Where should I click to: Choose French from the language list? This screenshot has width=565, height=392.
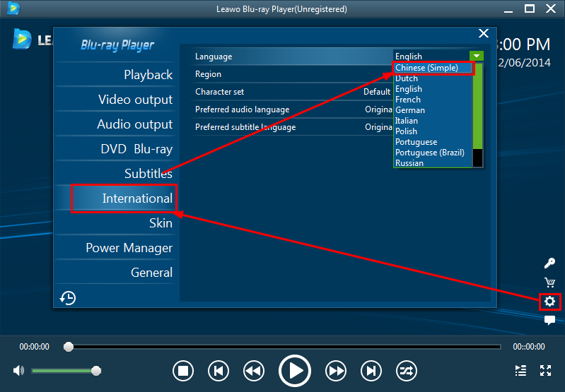pyautogui.click(x=433, y=100)
